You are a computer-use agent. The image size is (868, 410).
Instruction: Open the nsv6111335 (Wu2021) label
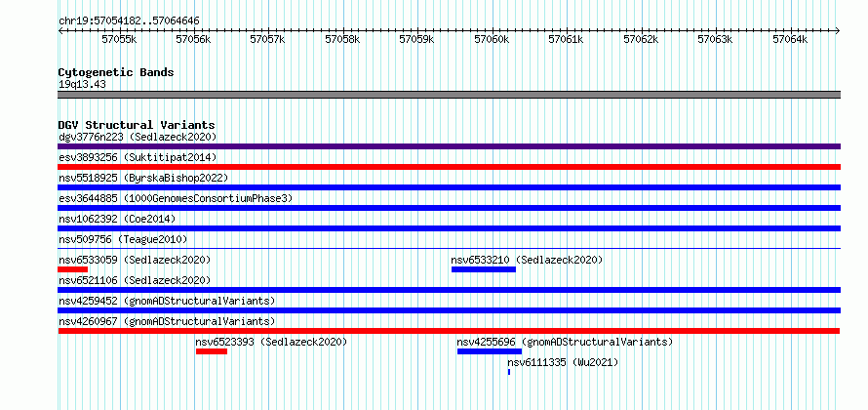[x=563, y=362]
